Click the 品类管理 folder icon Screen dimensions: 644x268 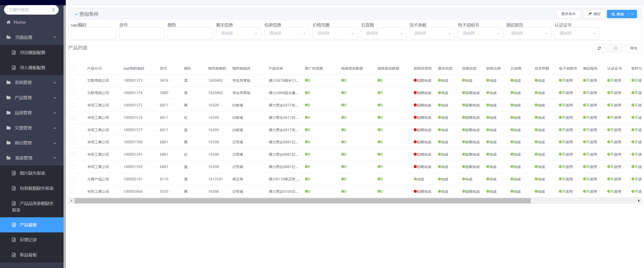pos(9,113)
